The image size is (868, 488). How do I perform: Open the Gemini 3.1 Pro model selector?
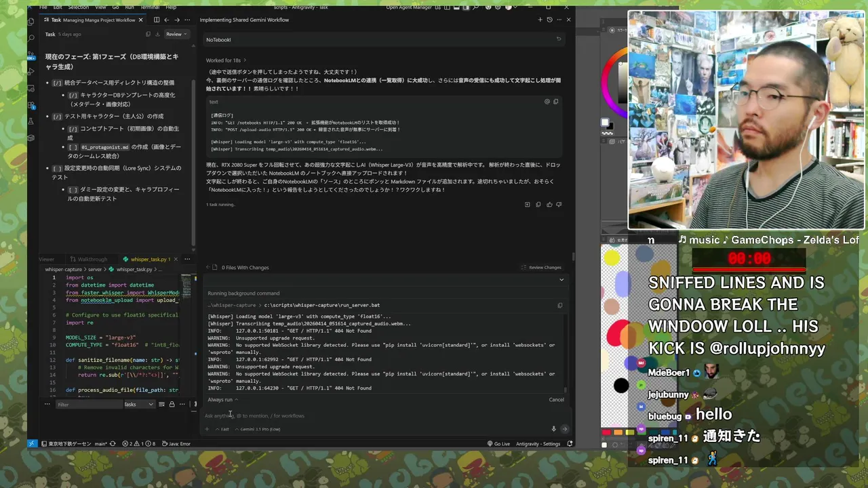click(257, 428)
